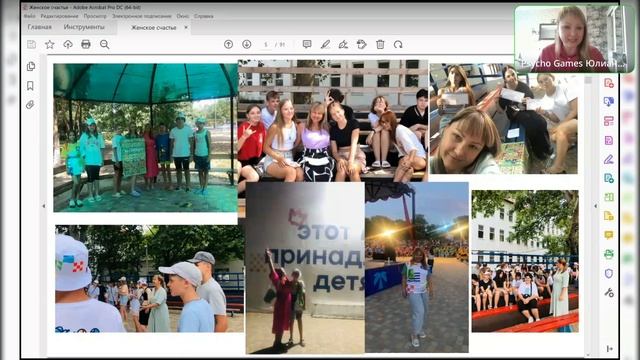Go to previous page with up arrow
640x360 pixels.
point(229,44)
